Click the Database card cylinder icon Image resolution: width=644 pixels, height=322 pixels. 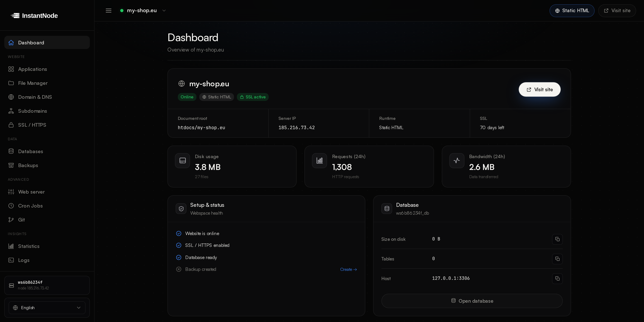[387, 209]
